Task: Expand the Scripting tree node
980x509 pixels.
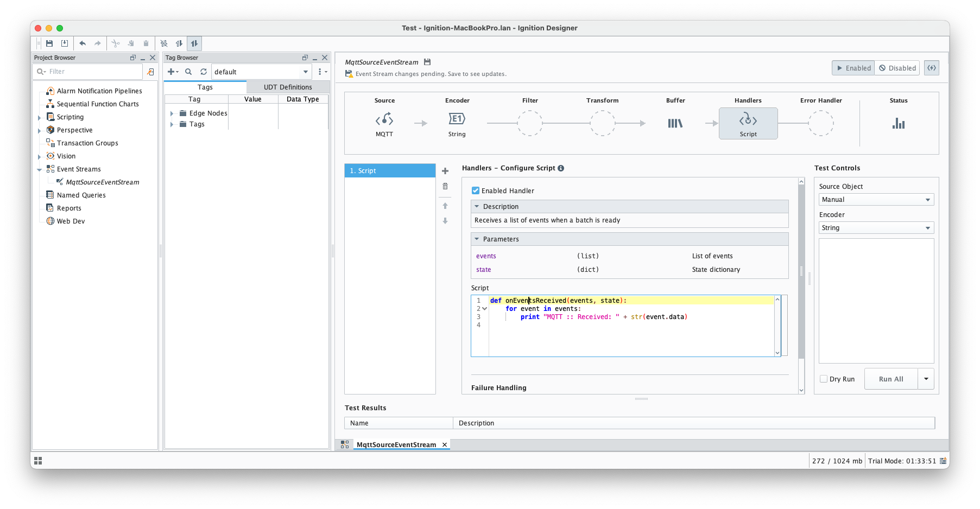Action: (x=39, y=117)
